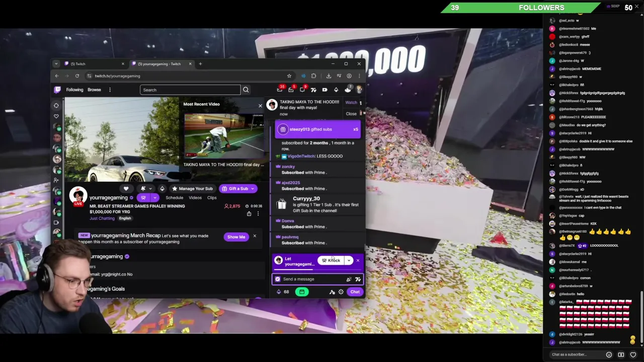This screenshot has height=362, width=644.
Task: Open chat settings gear icon
Action: pyautogui.click(x=341, y=292)
